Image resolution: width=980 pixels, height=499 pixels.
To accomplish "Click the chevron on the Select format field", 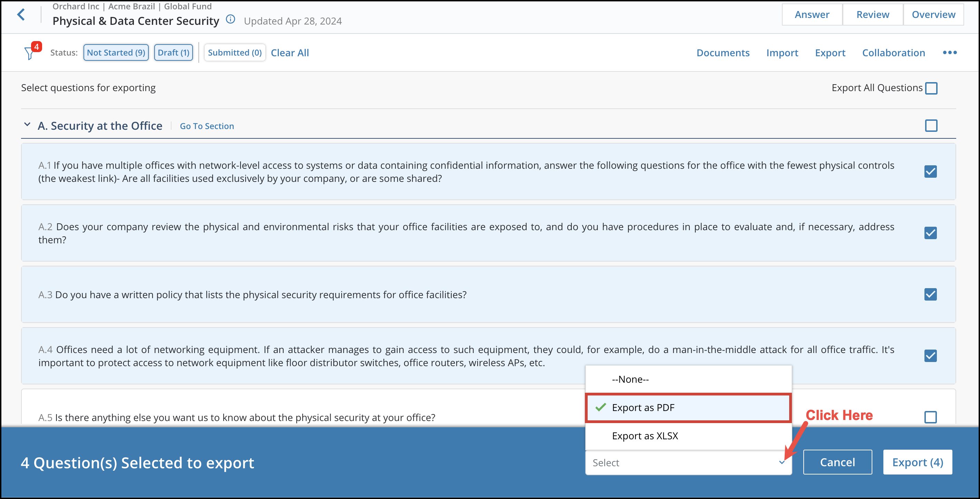I will click(x=782, y=462).
